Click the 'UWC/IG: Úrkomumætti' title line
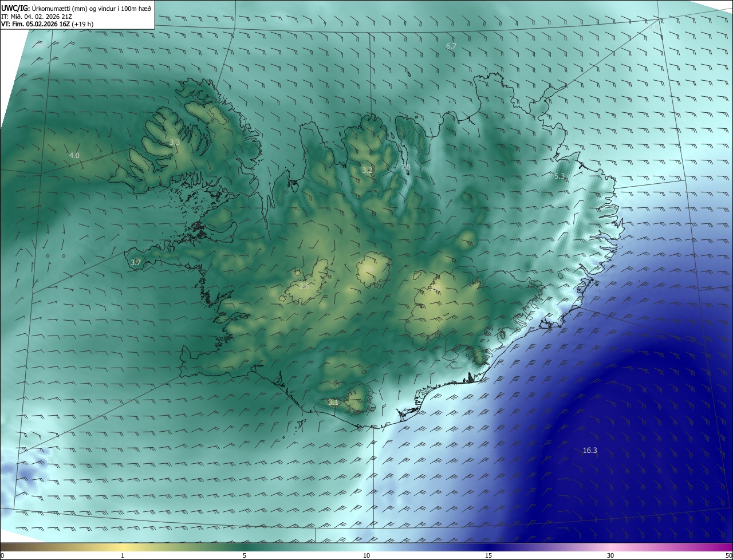The width and height of the screenshot is (733, 560). (x=76, y=7)
